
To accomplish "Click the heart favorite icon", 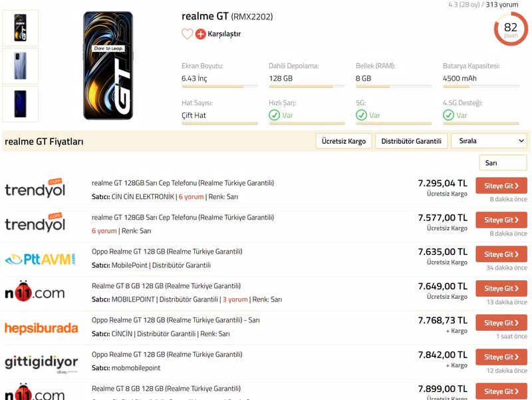I will tap(188, 34).
